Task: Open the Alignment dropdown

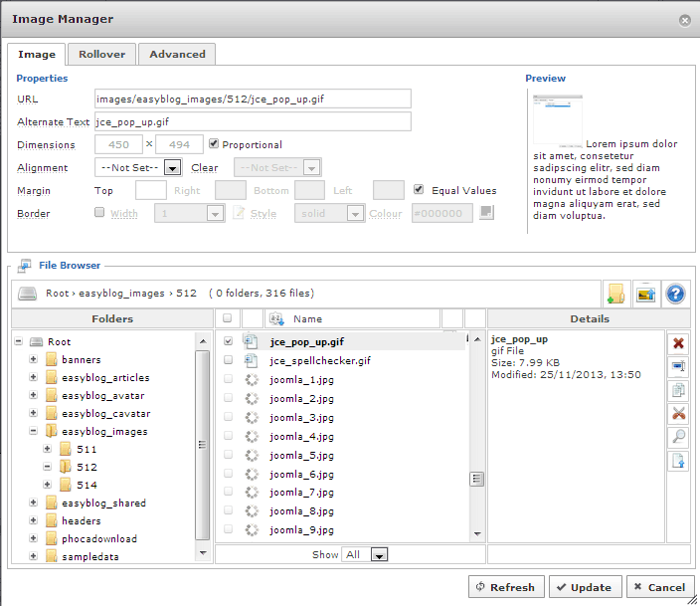Action: [138, 168]
